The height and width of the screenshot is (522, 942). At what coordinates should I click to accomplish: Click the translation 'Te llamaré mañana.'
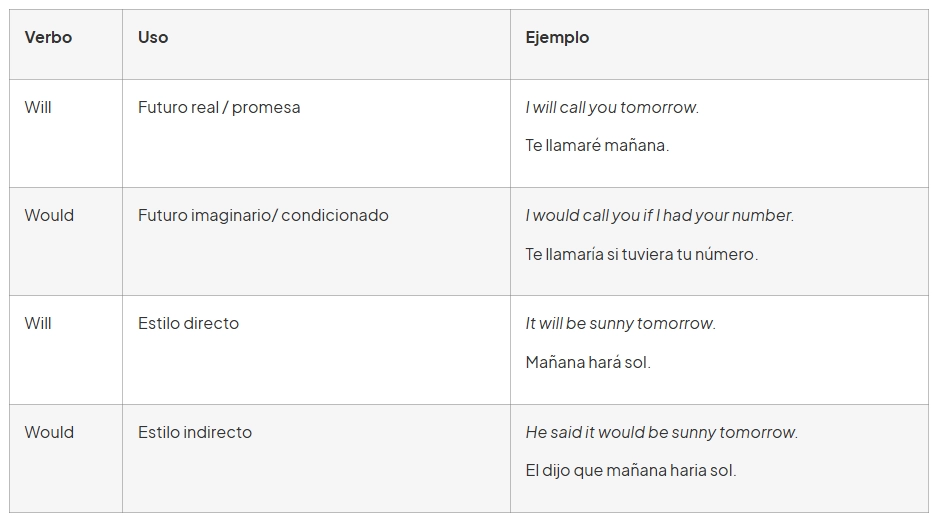(597, 145)
